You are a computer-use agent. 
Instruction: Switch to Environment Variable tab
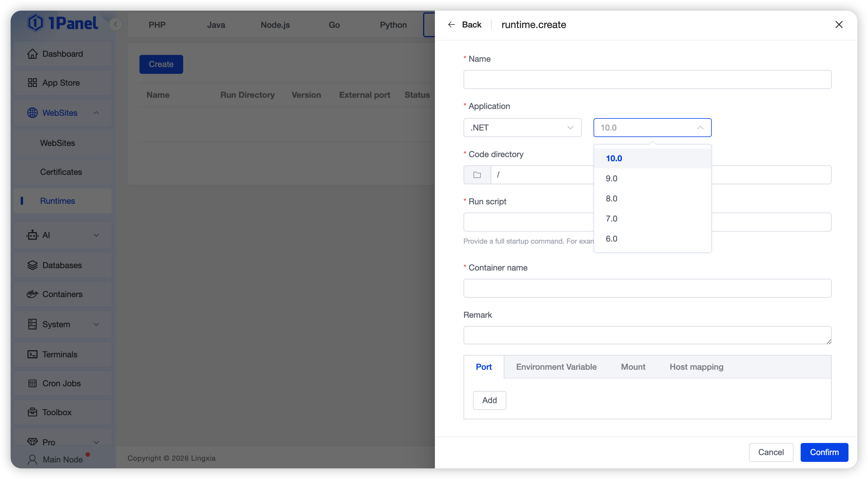point(556,367)
